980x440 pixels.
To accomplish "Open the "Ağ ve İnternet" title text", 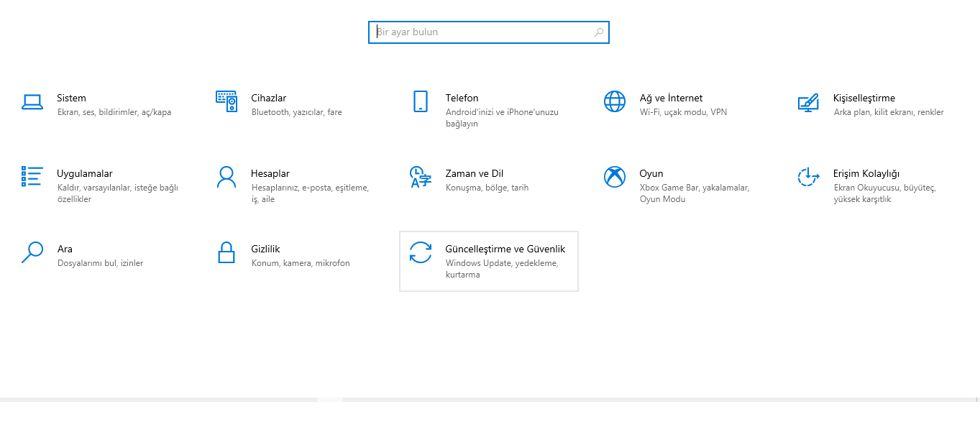I will (671, 98).
